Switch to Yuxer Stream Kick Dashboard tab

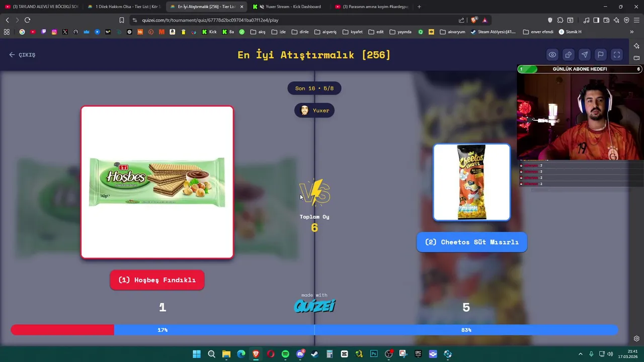click(289, 7)
